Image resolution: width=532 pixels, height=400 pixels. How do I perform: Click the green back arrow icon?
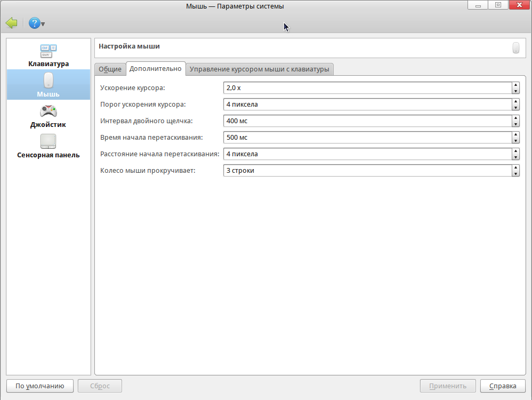point(11,23)
